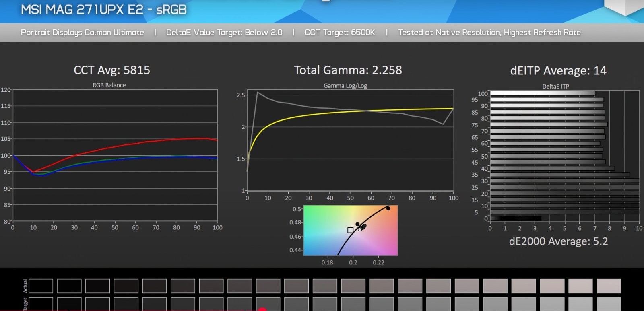
Task: Select the first swatch in Target row
Action: pyautogui.click(x=41, y=304)
